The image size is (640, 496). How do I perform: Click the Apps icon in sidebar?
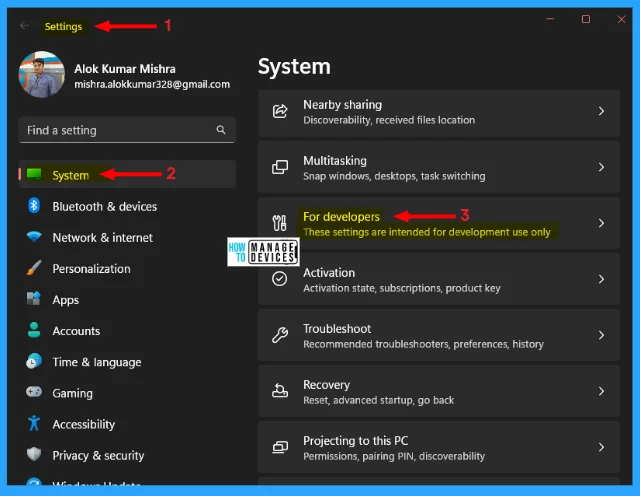point(34,299)
